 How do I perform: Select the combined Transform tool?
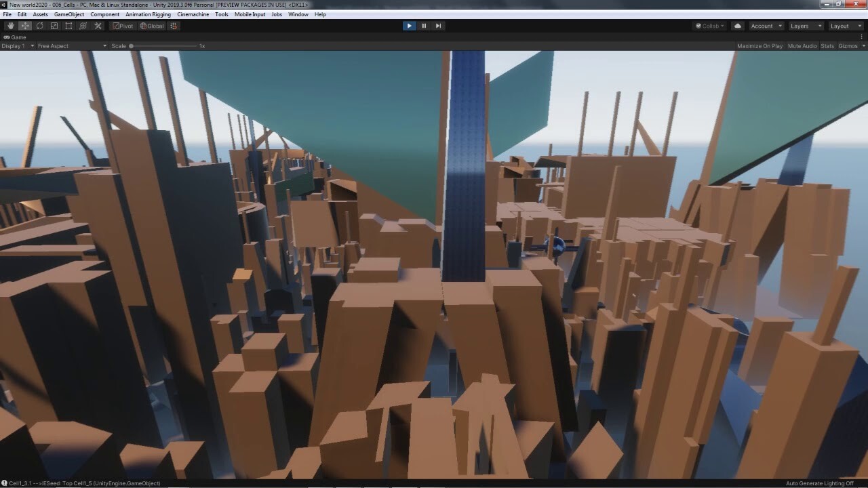coord(83,26)
